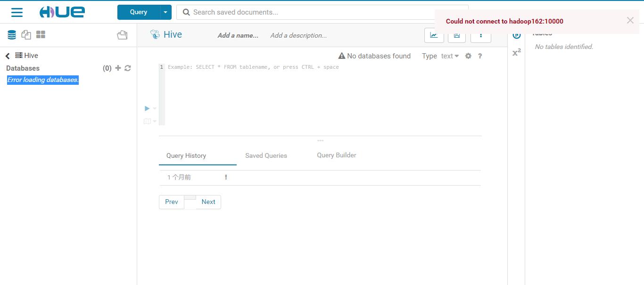The width and height of the screenshot is (644, 285).
Task: Grab the editor resize handle
Action: (320, 140)
